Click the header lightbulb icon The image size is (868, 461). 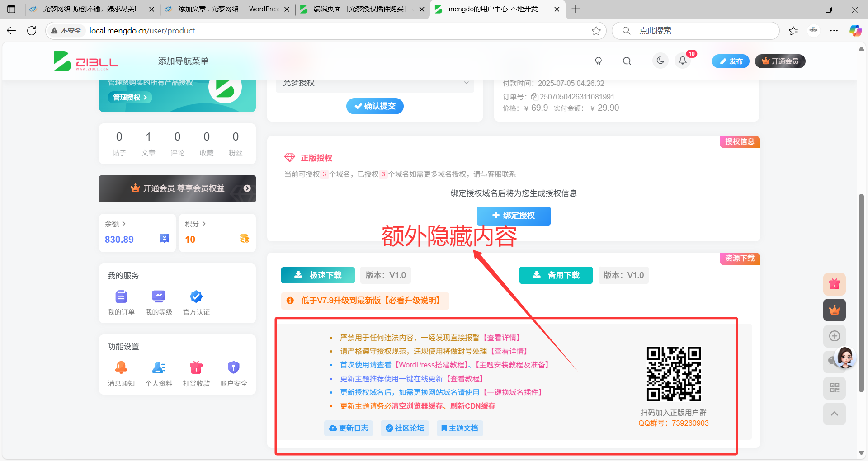click(599, 61)
